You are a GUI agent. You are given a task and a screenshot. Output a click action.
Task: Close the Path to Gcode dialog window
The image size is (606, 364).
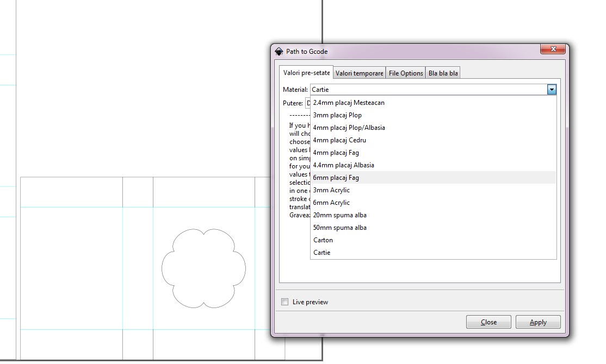(x=553, y=49)
